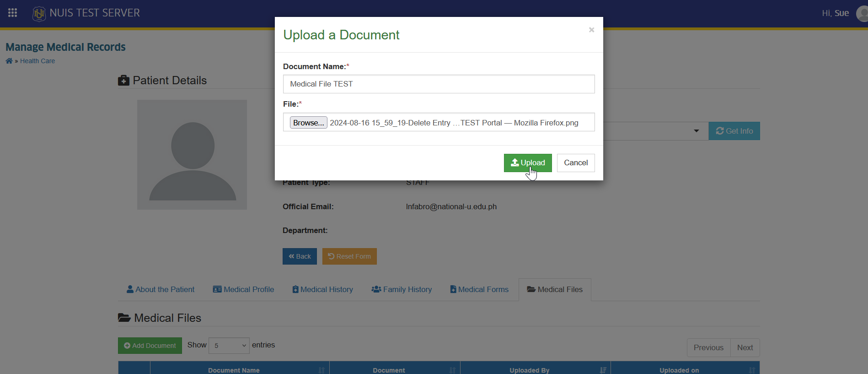
Task: Go to Previous page of entries
Action: tap(708, 347)
